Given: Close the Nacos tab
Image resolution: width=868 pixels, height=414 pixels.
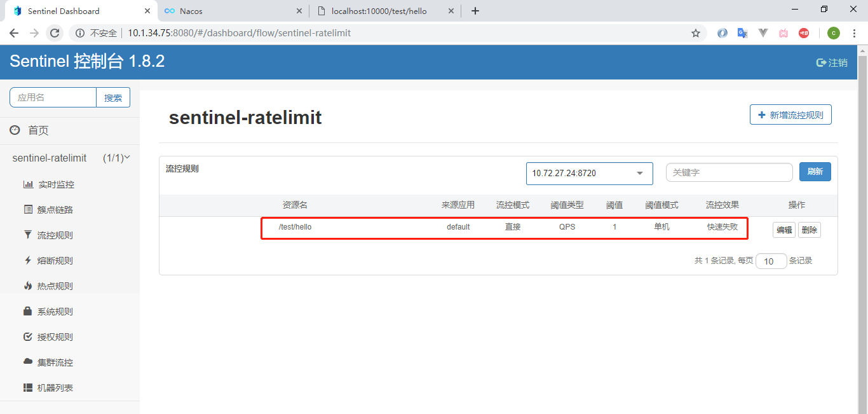Looking at the screenshot, I should pyautogui.click(x=300, y=11).
